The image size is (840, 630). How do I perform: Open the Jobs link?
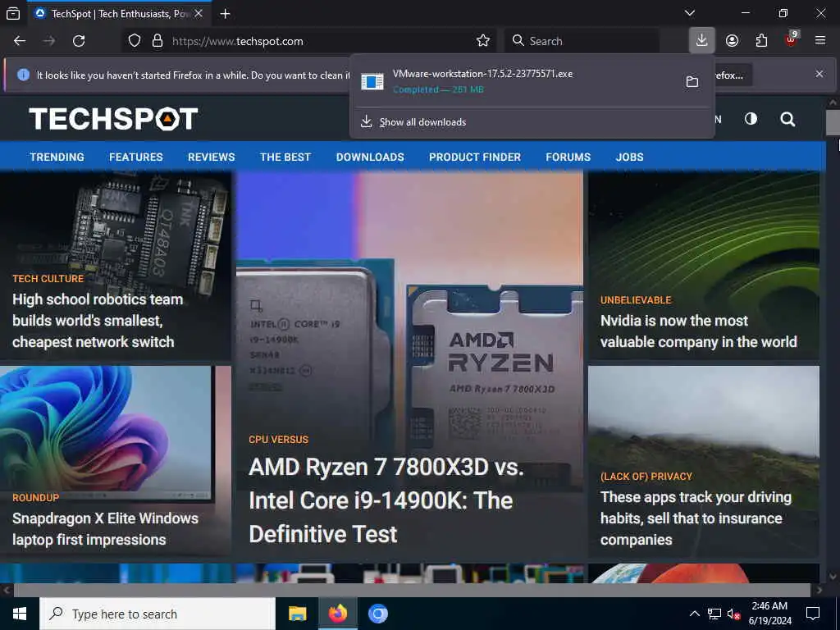pyautogui.click(x=629, y=157)
